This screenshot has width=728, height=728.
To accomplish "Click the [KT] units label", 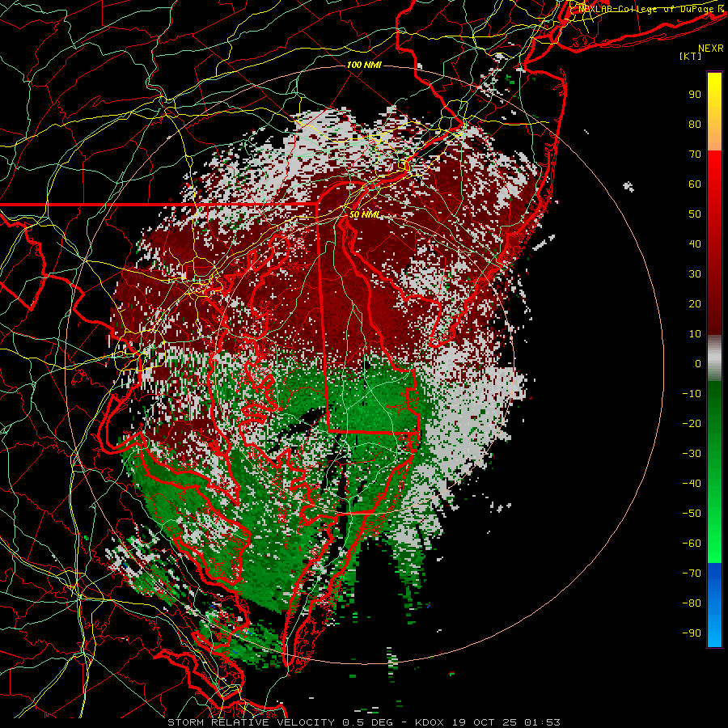I will click(690, 56).
